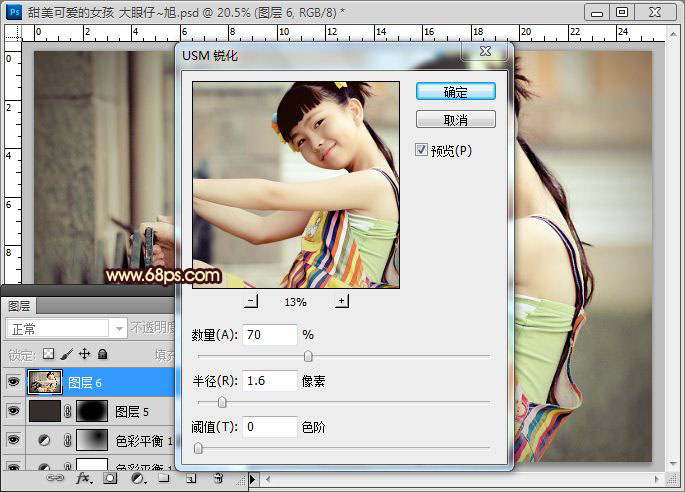The height and width of the screenshot is (492, 685).
Task: Lock layer position with move icon
Action: pos(84,354)
